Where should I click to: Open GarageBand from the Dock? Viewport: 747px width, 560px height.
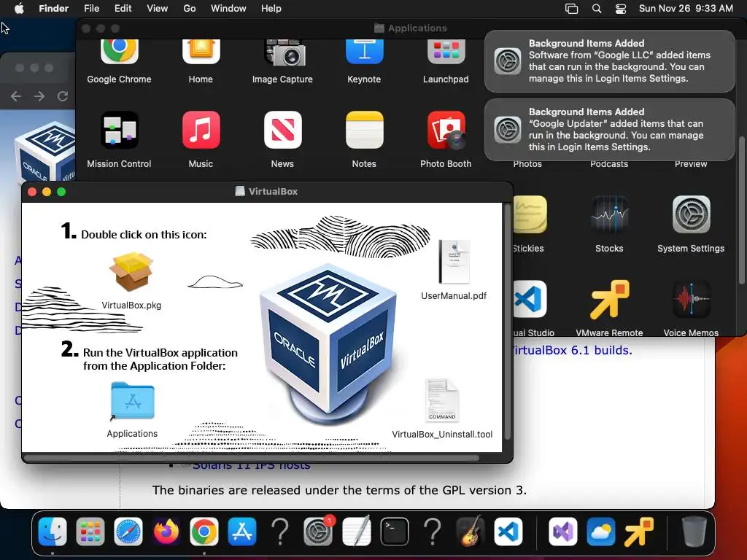[471, 532]
